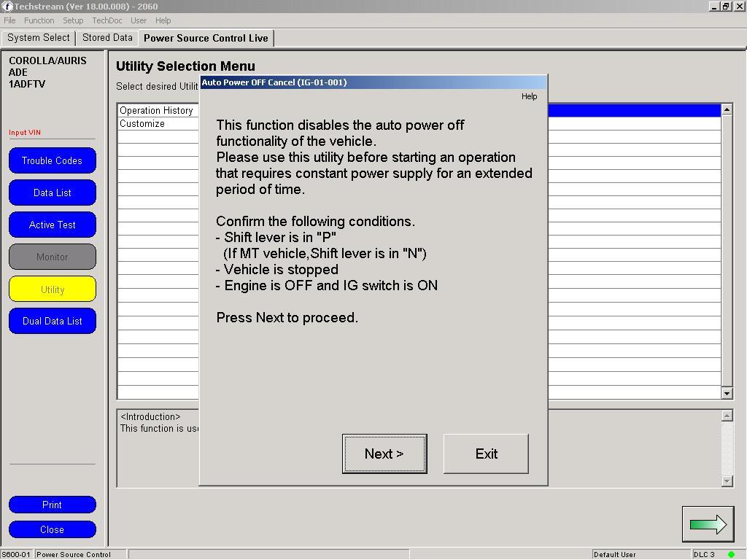This screenshot has height=560, width=747.
Task: Click the Print button
Action: (53, 505)
